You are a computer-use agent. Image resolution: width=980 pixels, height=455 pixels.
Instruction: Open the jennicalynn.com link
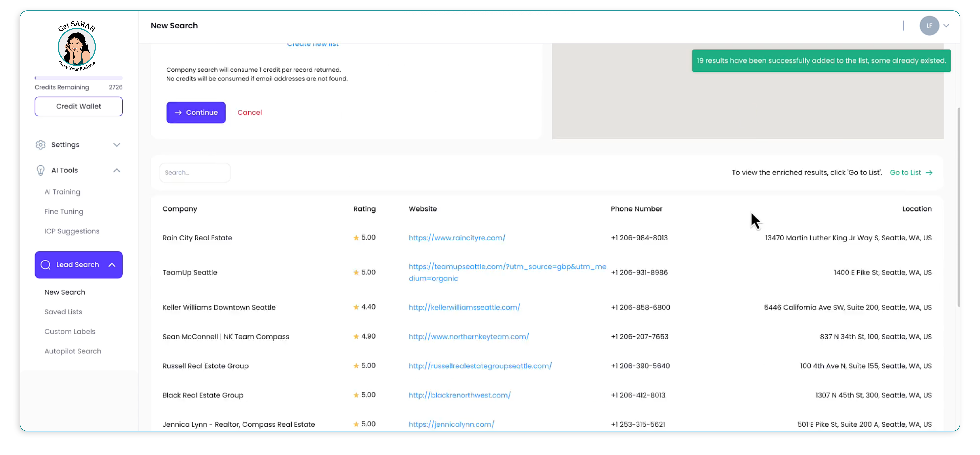click(x=451, y=425)
